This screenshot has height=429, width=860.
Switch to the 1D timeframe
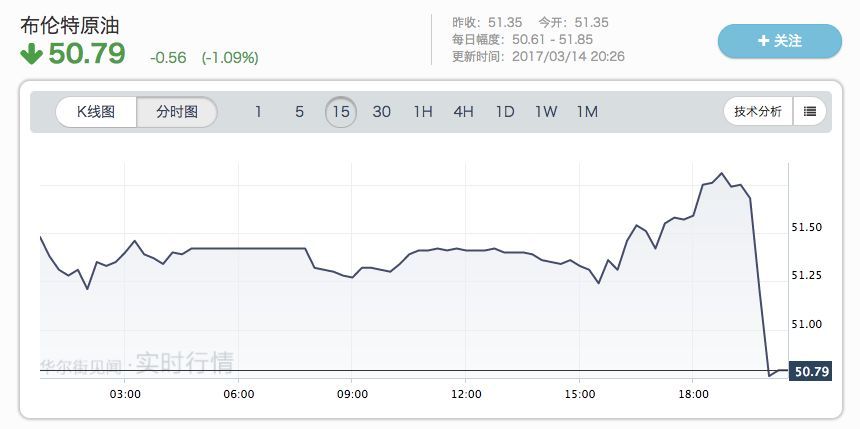click(505, 112)
